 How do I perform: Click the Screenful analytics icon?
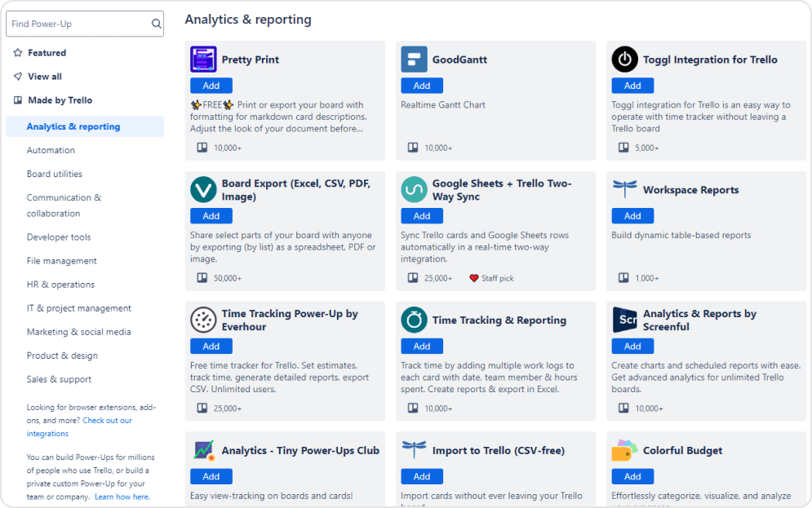pyautogui.click(x=624, y=320)
